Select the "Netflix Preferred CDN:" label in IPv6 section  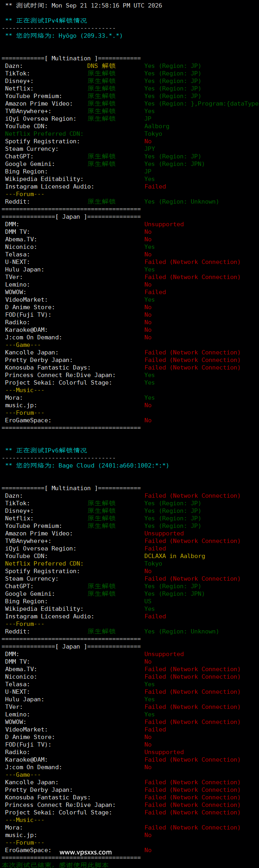pyautogui.click(x=44, y=564)
